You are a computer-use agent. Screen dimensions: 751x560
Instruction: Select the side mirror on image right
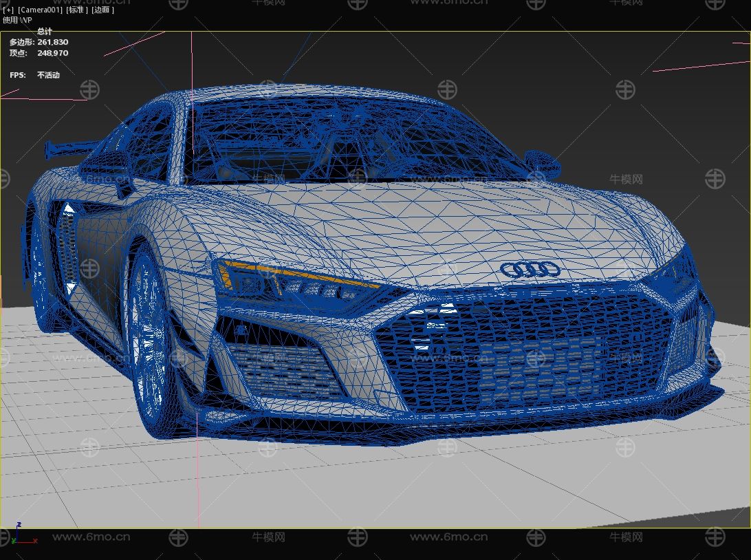click(x=543, y=162)
